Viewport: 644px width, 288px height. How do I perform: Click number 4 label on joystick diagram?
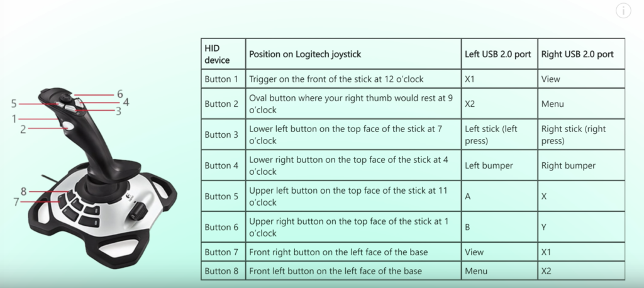coord(126,102)
